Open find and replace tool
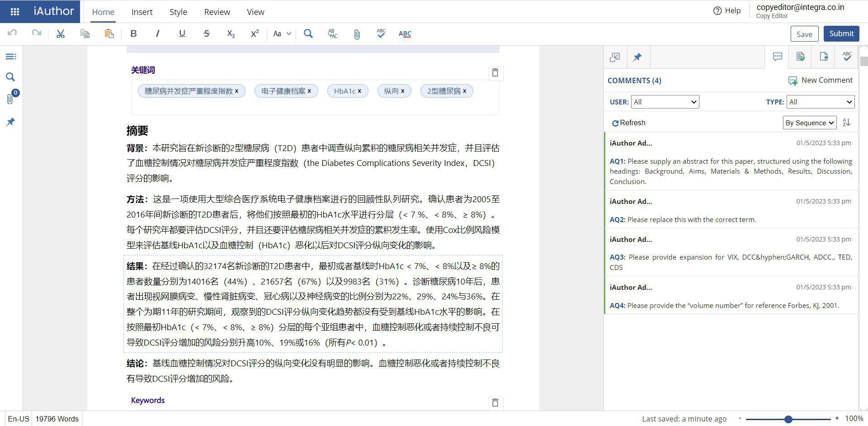 (333, 33)
